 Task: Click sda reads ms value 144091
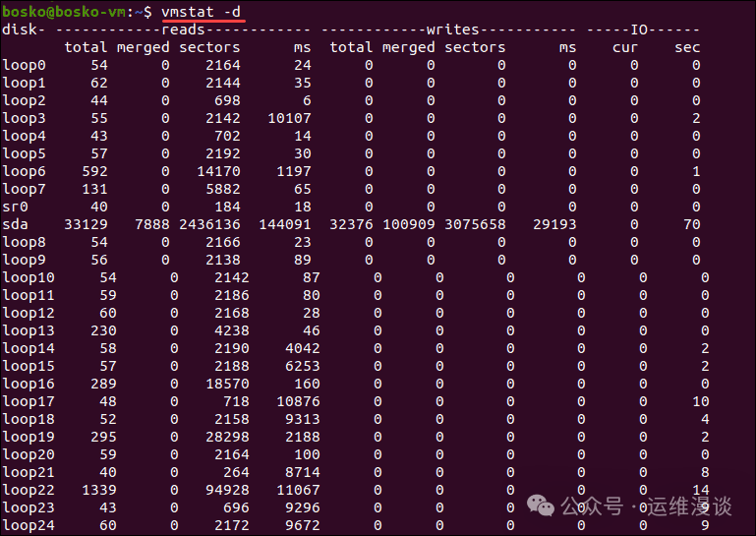(285, 225)
